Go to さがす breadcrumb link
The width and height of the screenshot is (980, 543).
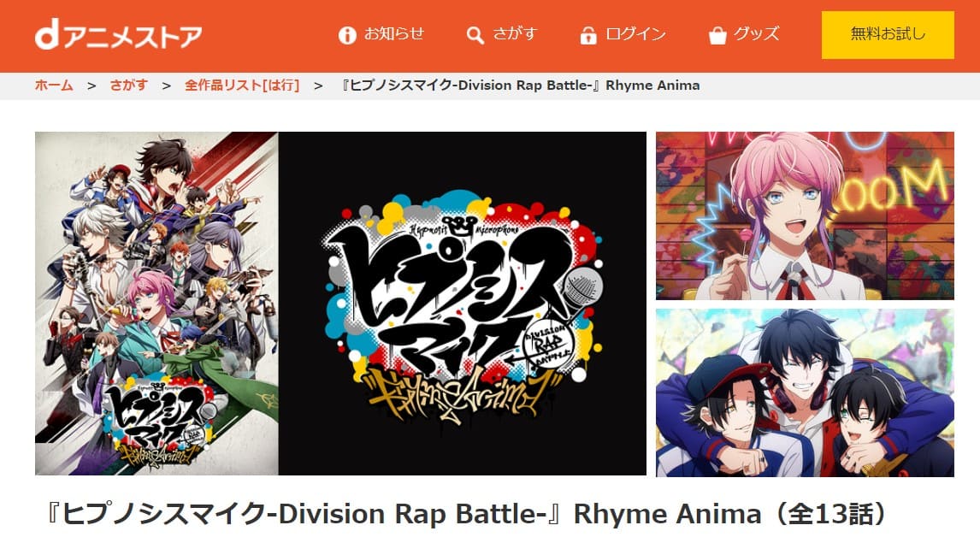[129, 85]
